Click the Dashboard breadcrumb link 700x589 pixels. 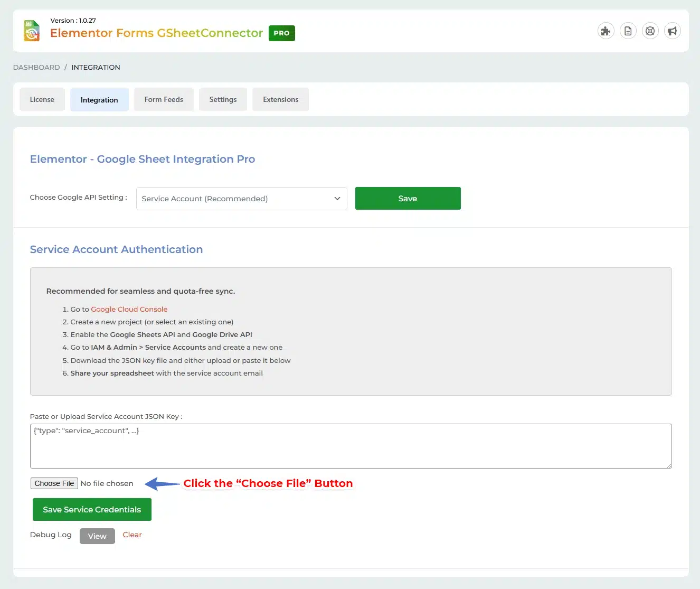pyautogui.click(x=36, y=67)
